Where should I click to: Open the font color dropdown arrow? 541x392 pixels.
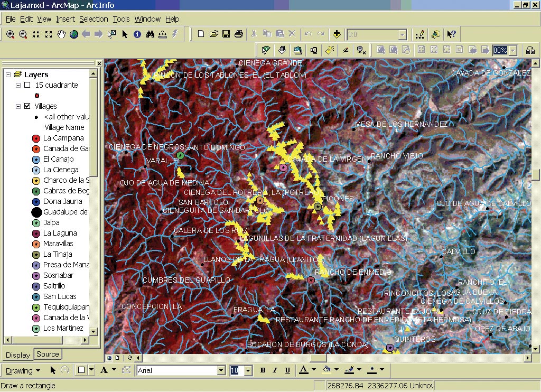(314, 370)
